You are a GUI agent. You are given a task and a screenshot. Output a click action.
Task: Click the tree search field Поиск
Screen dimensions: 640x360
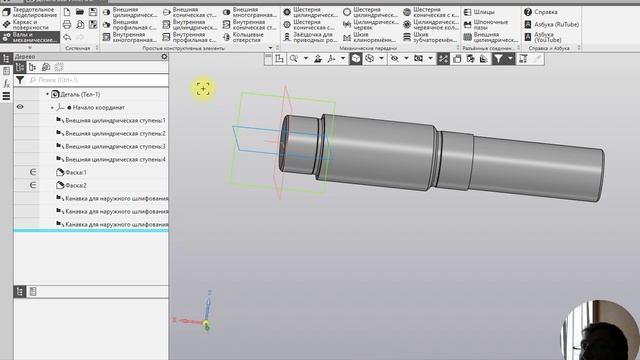coord(97,80)
